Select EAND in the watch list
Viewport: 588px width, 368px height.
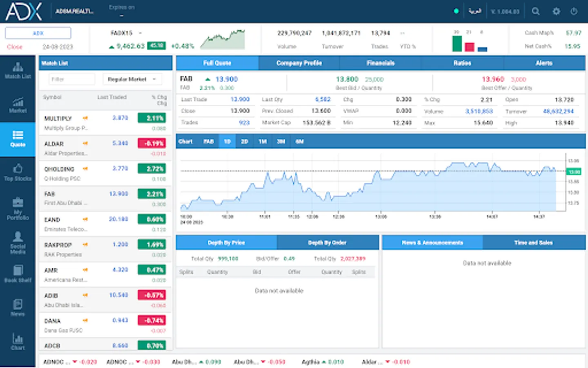click(105, 224)
